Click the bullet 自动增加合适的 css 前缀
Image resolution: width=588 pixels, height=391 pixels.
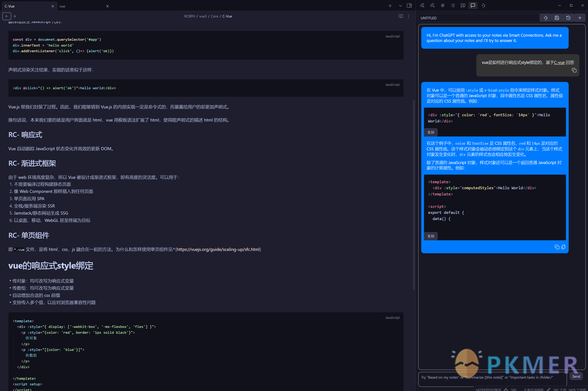(x=36, y=296)
